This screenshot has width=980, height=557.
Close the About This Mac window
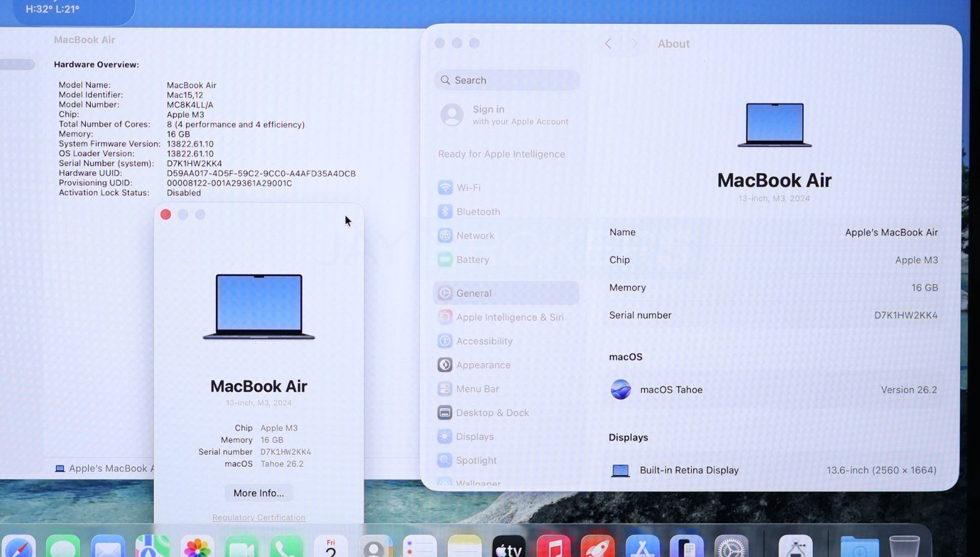(x=165, y=214)
